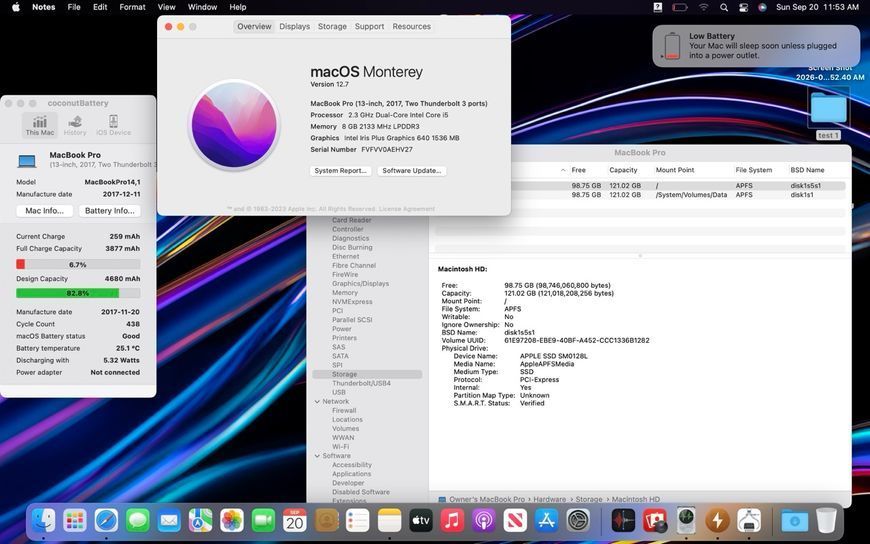Click the Notes icon in the Dock
The width and height of the screenshot is (870, 544).
(x=389, y=521)
